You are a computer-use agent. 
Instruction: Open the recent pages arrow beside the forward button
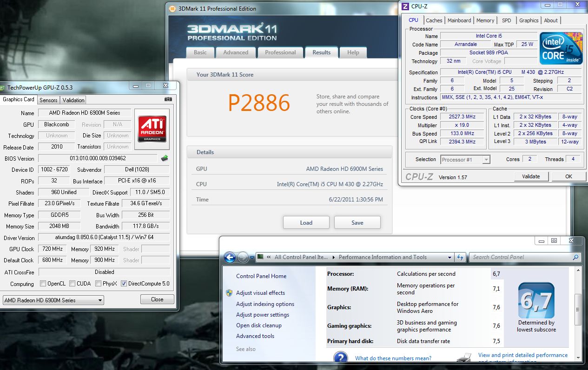coord(252,257)
